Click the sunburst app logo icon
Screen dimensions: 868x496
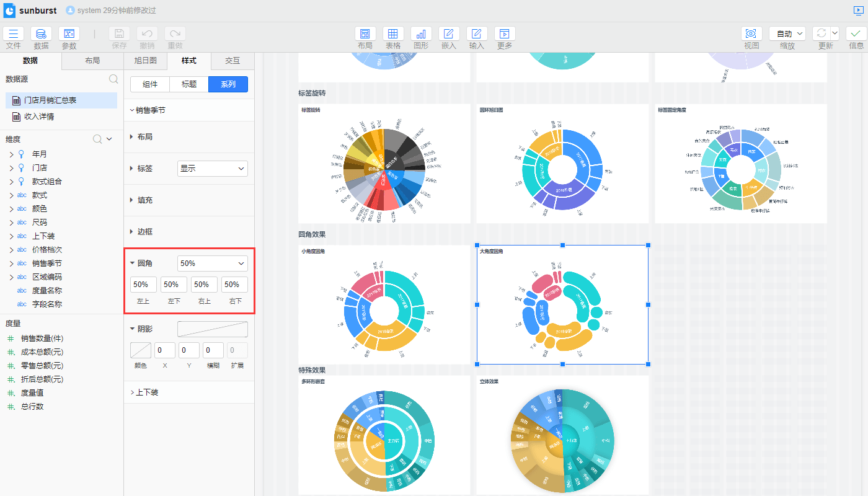pos(9,11)
